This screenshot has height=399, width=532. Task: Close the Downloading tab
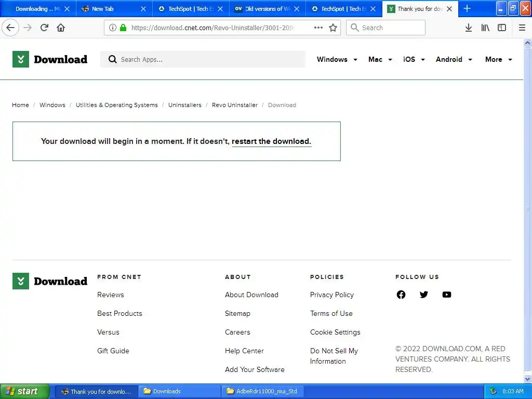click(67, 9)
